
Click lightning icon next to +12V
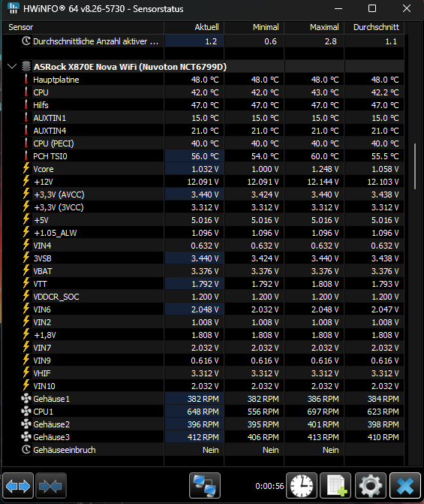pos(26,181)
